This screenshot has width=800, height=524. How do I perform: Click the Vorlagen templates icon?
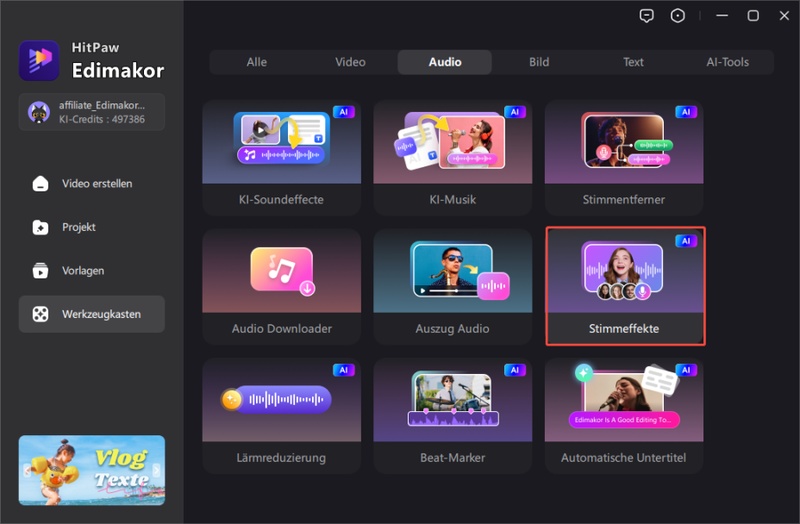[x=40, y=270]
